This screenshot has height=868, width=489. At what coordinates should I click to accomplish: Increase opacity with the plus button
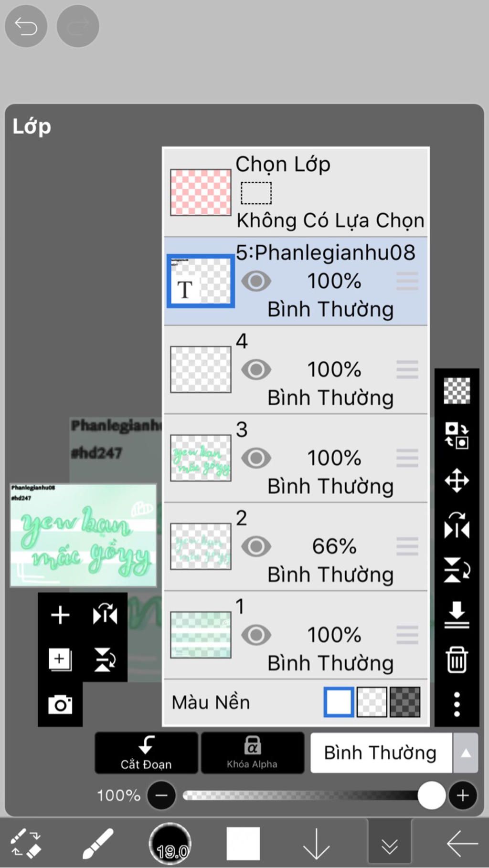pyautogui.click(x=462, y=795)
